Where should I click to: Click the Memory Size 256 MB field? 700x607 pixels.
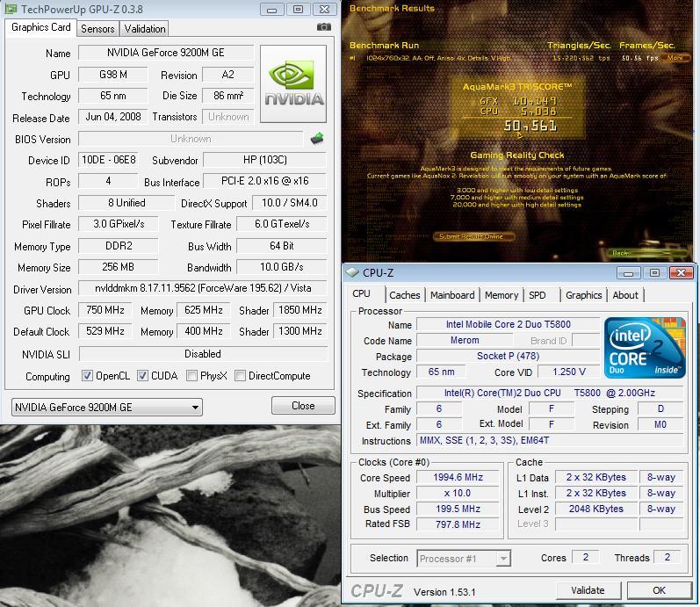[119, 267]
